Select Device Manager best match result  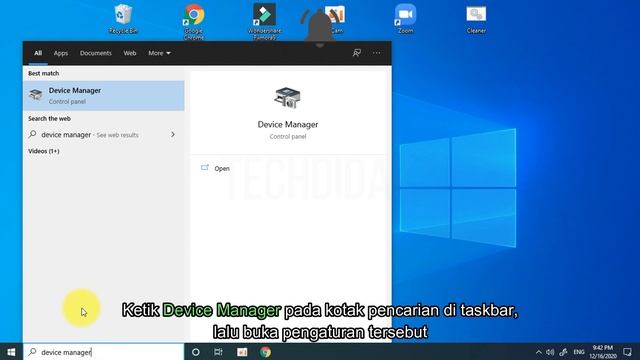click(104, 96)
